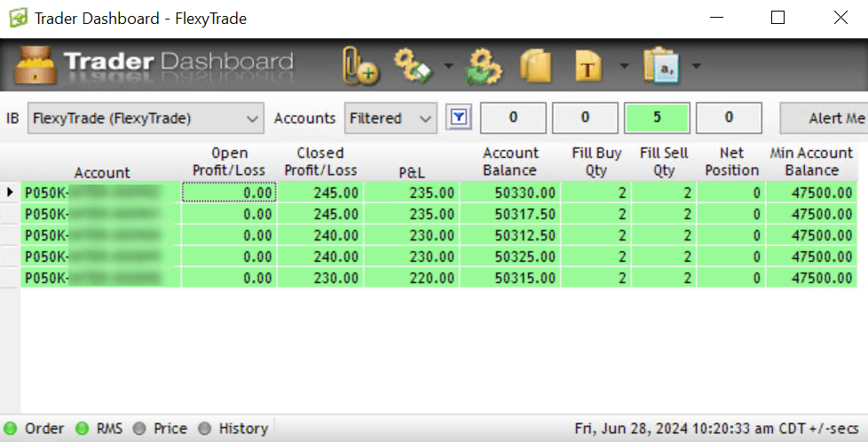Click P&L cell showing 220.00
The height and width of the screenshot is (442, 868).
pos(412,278)
